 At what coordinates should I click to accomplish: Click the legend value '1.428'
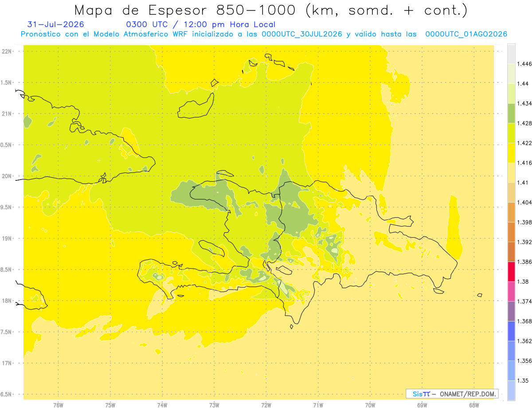tap(525, 123)
